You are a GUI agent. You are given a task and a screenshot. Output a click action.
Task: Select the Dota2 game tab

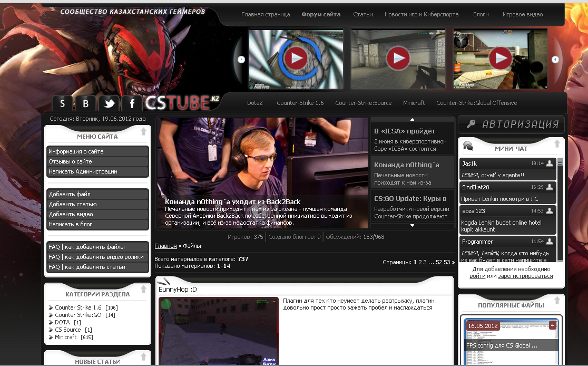click(254, 103)
